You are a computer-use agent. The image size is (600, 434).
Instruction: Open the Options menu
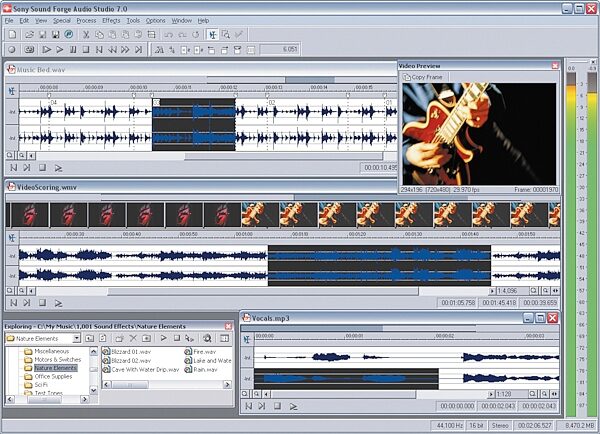pos(155,21)
